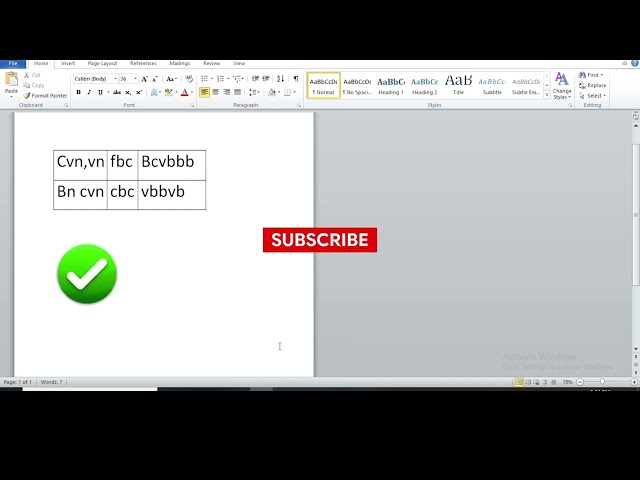Cut the selection with Cut
640x480 pixels.
point(32,75)
